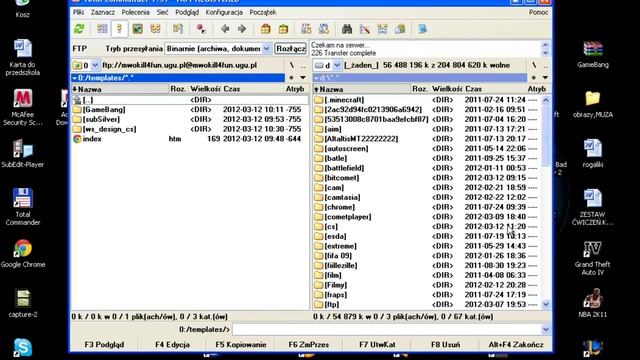640x360 pixels.
Task: Select the full details view toolbar icon
Action: (120, 29)
